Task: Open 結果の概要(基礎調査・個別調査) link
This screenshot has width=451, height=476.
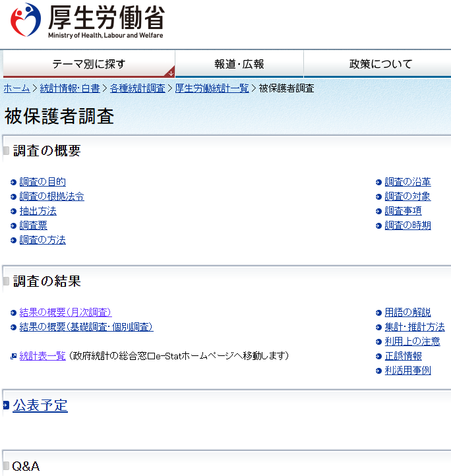Action: point(86,327)
